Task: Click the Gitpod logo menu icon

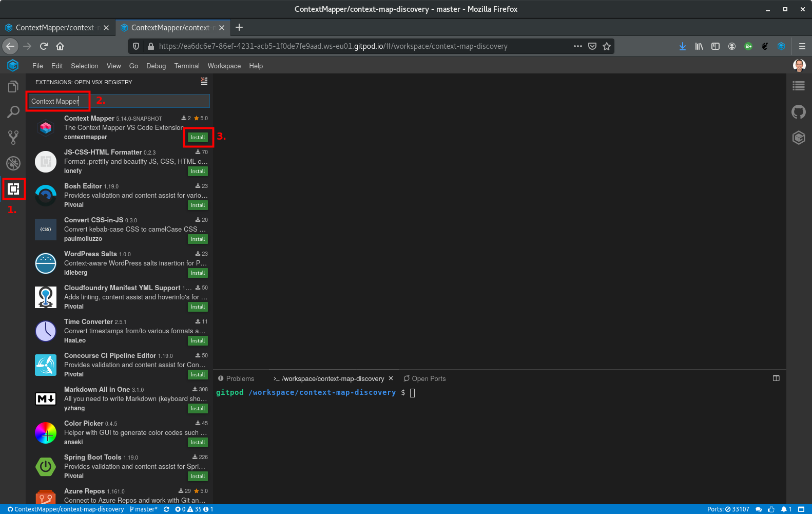Action: tap(13, 65)
